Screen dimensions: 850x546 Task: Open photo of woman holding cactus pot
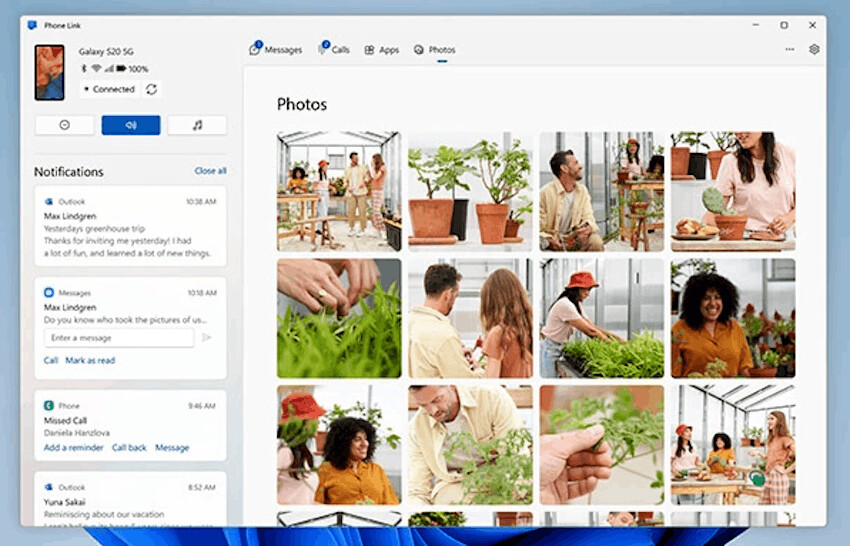(x=733, y=191)
